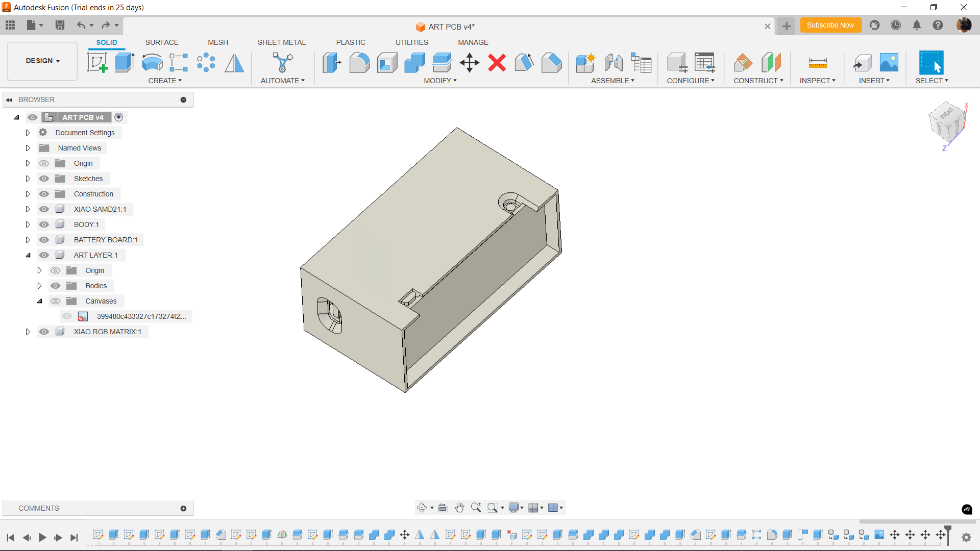This screenshot has width=980, height=551.
Task: Switch to the SURFACE tab
Action: click(162, 42)
